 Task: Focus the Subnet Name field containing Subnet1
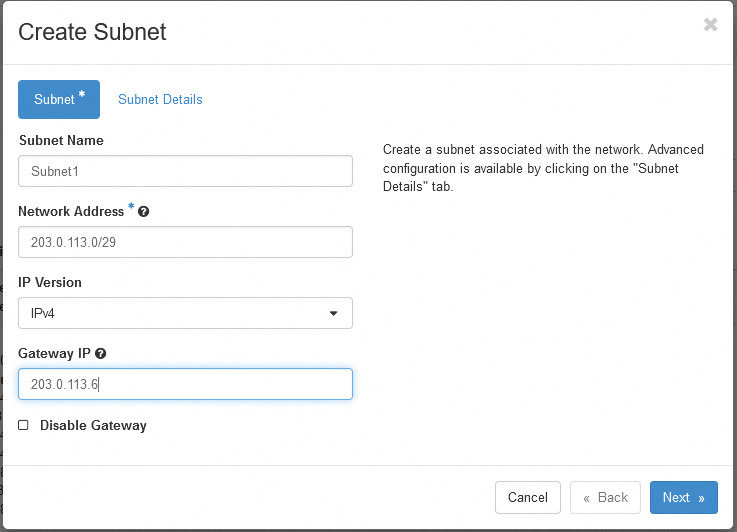[185, 171]
